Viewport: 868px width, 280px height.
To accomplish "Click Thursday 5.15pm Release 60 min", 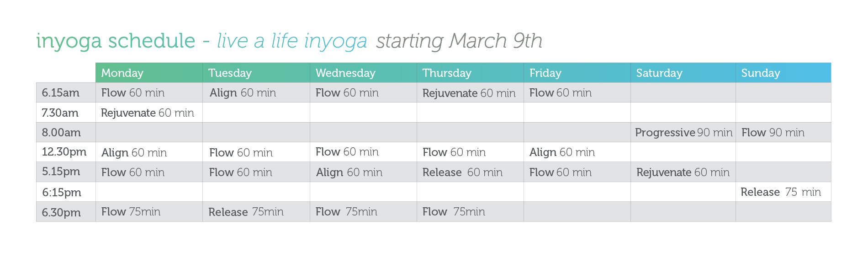I will tap(462, 172).
